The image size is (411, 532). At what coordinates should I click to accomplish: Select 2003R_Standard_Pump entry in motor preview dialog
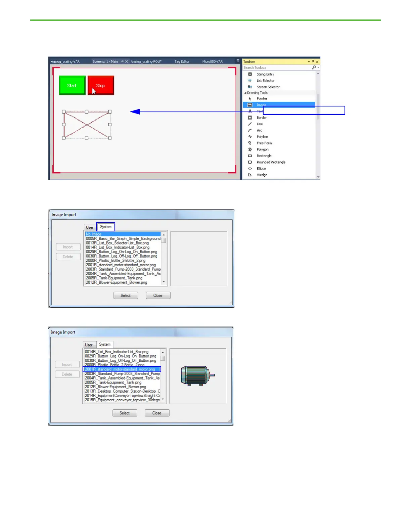pos(122,373)
